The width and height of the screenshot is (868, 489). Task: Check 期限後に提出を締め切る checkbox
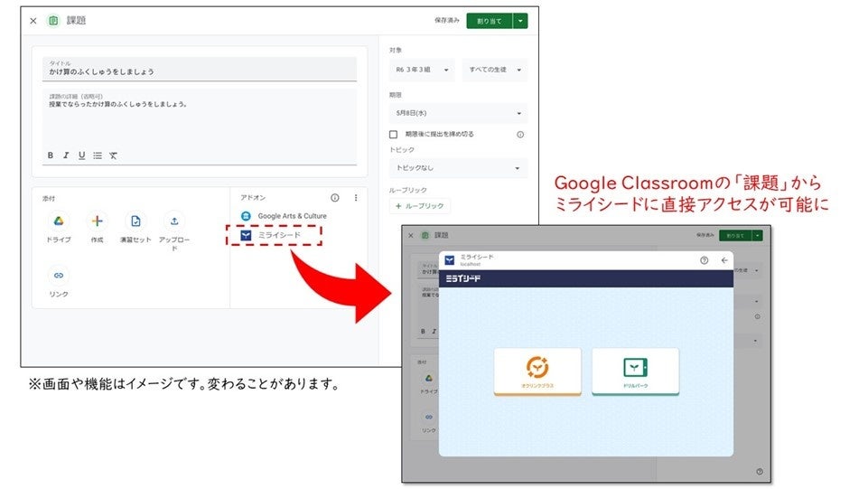click(394, 135)
